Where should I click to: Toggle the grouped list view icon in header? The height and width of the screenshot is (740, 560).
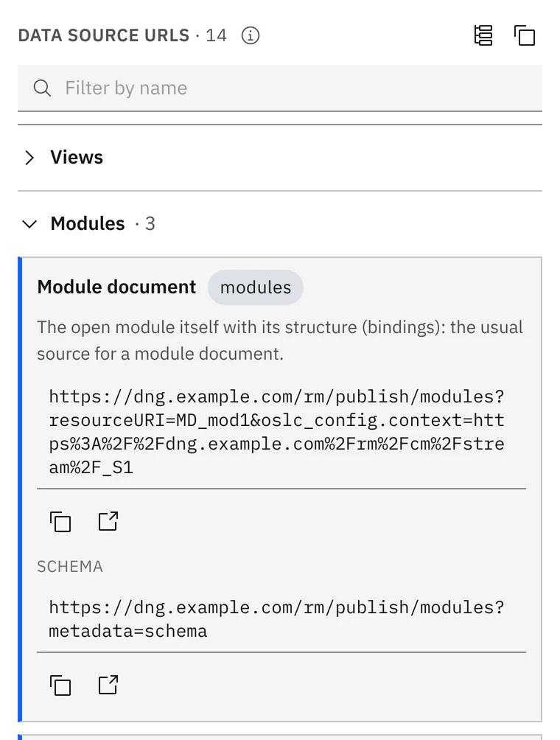coord(483,35)
